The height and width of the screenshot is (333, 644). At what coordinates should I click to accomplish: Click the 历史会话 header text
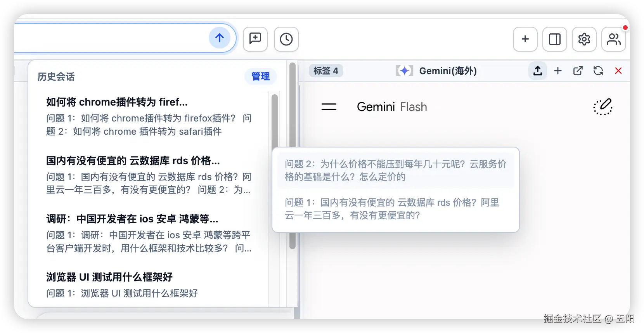(x=56, y=77)
